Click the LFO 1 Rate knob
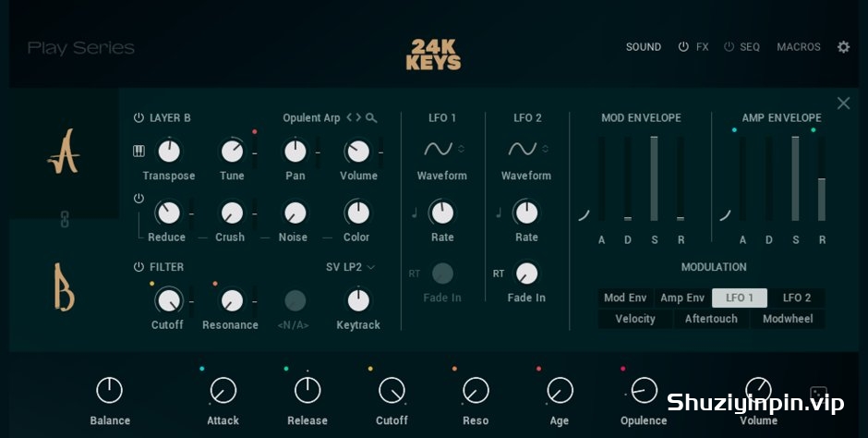Image resolution: width=868 pixels, height=438 pixels. tap(442, 213)
